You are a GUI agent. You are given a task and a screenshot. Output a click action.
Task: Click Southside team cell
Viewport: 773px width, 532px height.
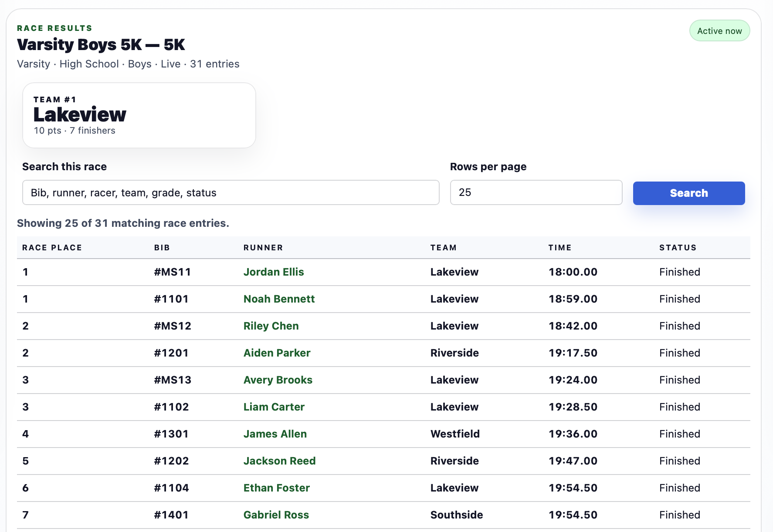(x=457, y=515)
